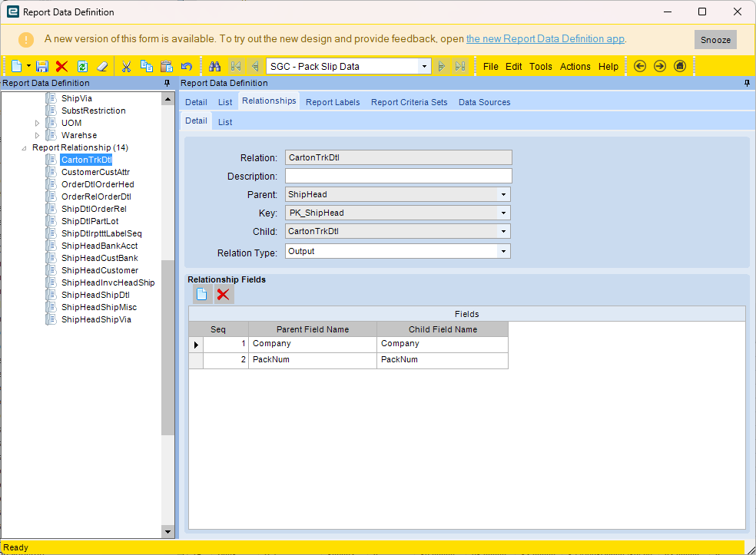Click the red Delete icon in main toolbar
The image size is (756, 555).
pyautogui.click(x=62, y=67)
